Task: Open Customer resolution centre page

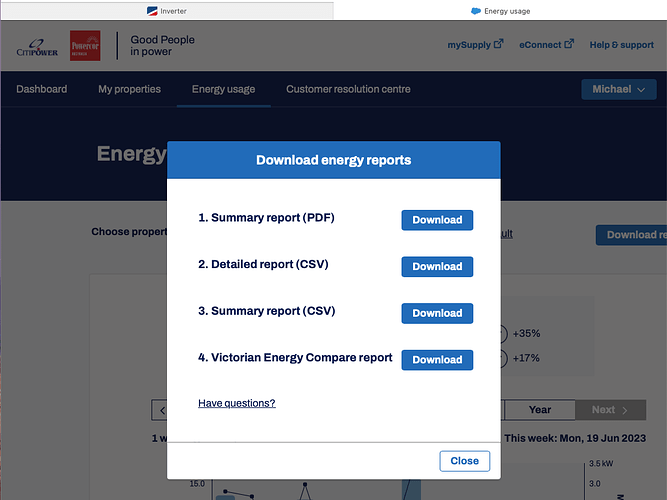Action: (348, 89)
